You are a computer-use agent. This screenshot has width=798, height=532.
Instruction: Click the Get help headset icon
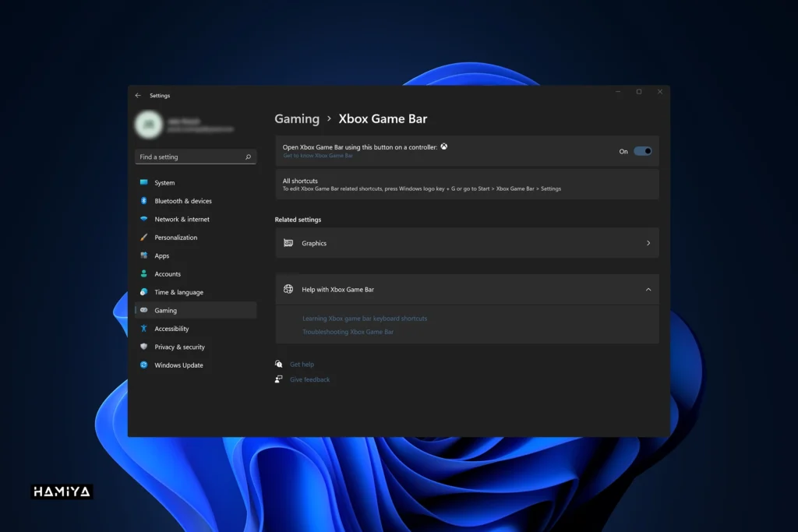point(278,364)
